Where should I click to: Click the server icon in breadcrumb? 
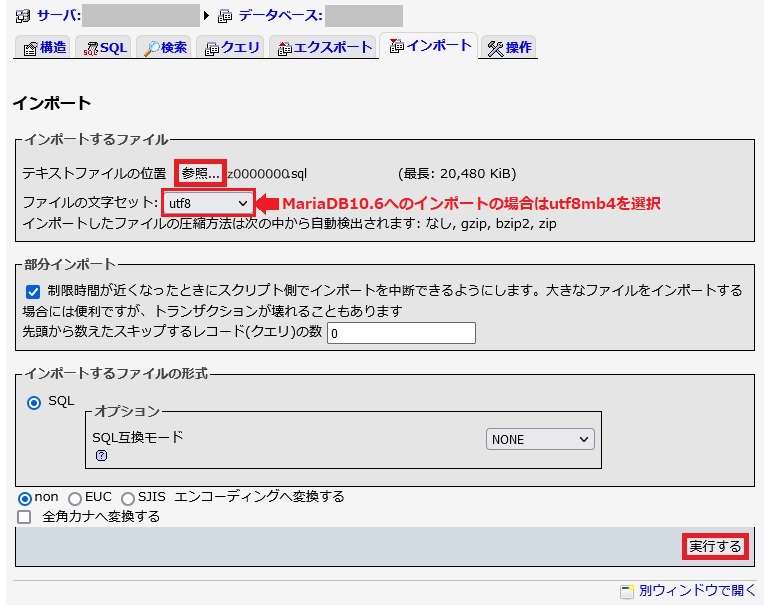22,16
